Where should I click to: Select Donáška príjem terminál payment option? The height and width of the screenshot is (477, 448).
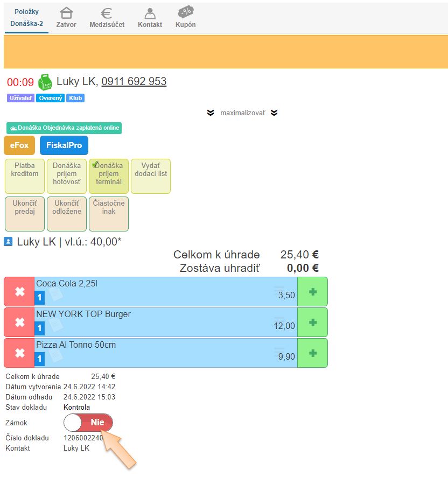click(109, 176)
